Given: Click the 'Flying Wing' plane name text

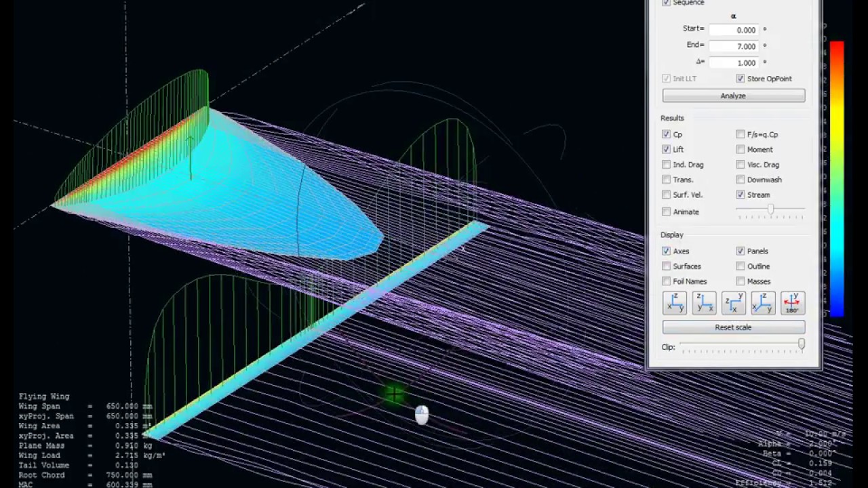Looking at the screenshot, I should 44,396.
